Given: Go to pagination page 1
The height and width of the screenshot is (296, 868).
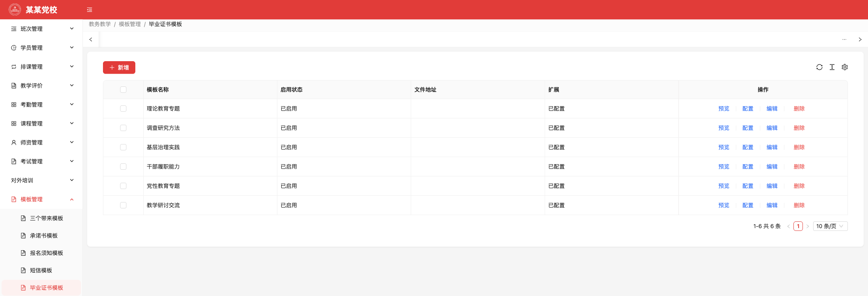Looking at the screenshot, I should (798, 226).
